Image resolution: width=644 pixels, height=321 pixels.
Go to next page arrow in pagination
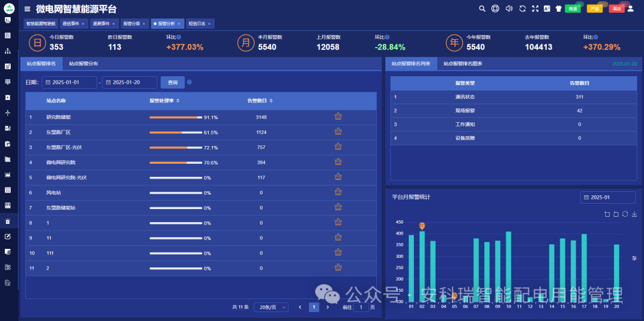point(327,307)
